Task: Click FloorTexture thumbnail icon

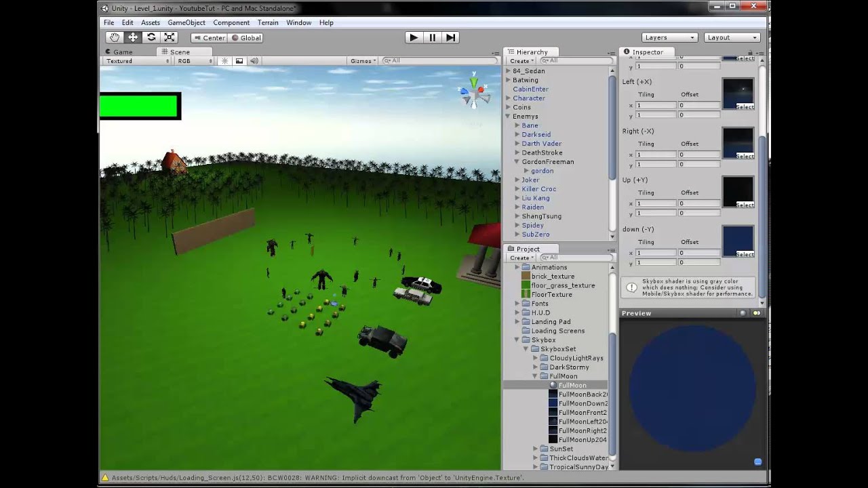Action: coord(526,294)
